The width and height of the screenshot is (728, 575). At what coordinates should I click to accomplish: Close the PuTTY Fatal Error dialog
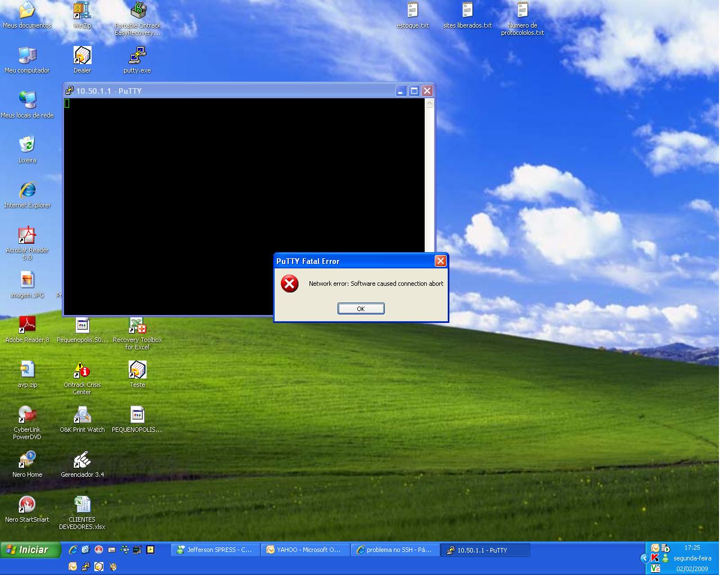[x=440, y=261]
